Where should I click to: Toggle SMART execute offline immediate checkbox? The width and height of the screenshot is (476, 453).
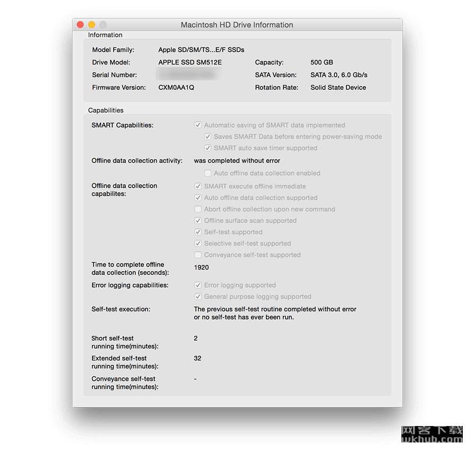click(x=198, y=186)
